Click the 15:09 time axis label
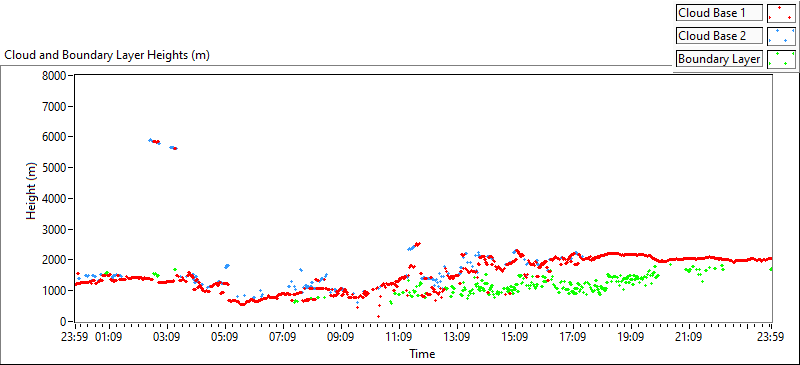This screenshot has height=365, width=800. (x=515, y=337)
